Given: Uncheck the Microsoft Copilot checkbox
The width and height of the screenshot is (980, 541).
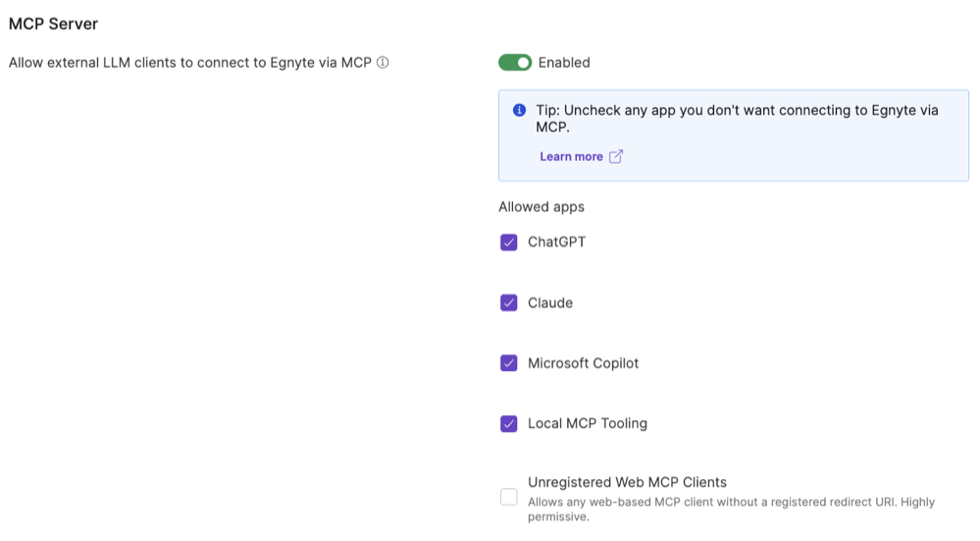Looking at the screenshot, I should (508, 364).
